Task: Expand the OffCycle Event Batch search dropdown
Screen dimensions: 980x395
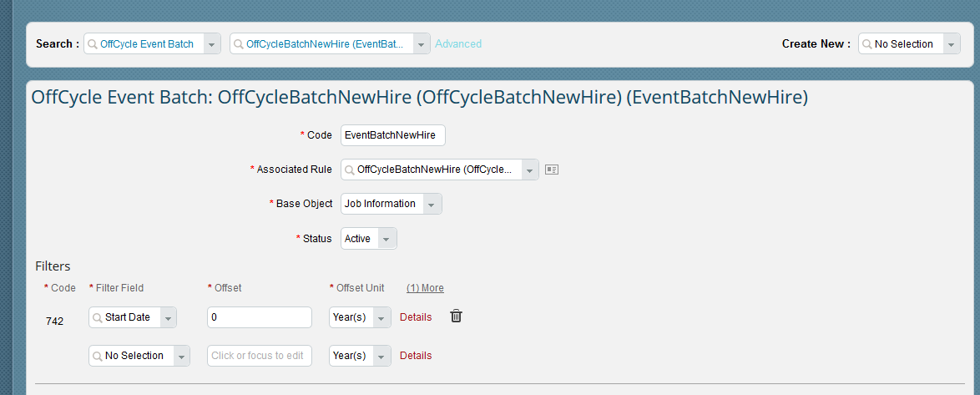Action: tap(211, 43)
